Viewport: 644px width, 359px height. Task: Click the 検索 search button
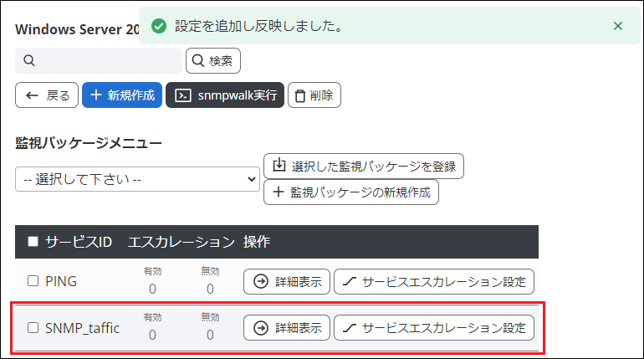click(213, 61)
